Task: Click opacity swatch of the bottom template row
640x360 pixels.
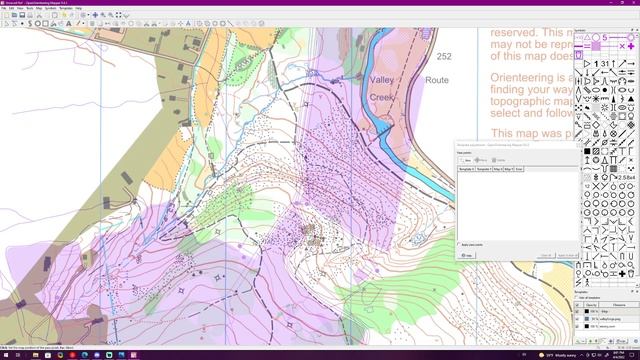Action: tap(587, 326)
